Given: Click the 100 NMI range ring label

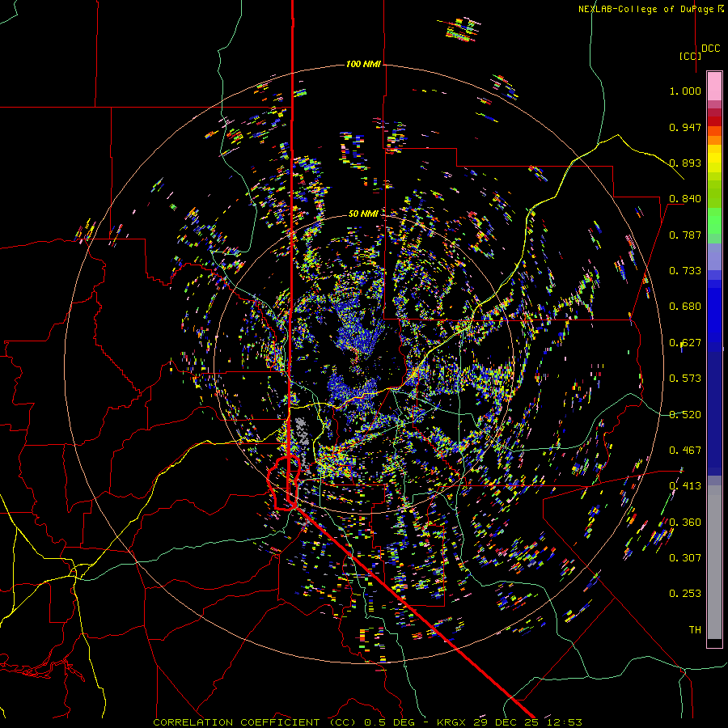Looking at the screenshot, I should coord(363,64).
